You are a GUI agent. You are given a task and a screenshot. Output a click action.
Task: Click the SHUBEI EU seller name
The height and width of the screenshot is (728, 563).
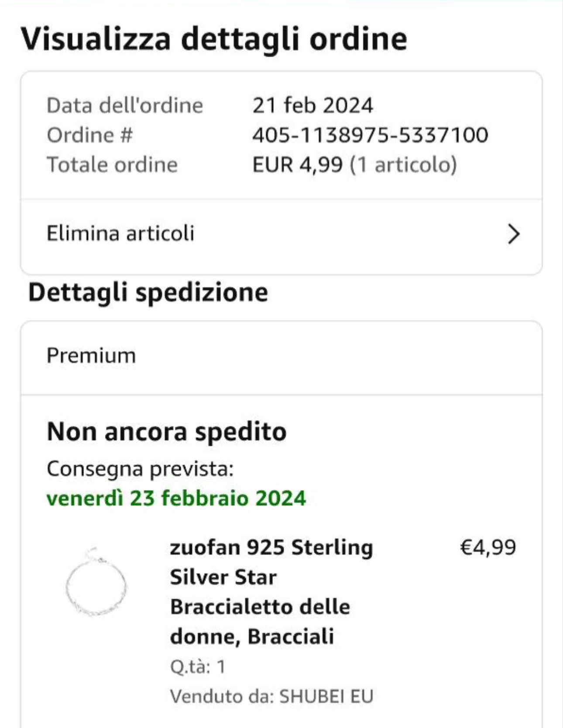(x=326, y=696)
